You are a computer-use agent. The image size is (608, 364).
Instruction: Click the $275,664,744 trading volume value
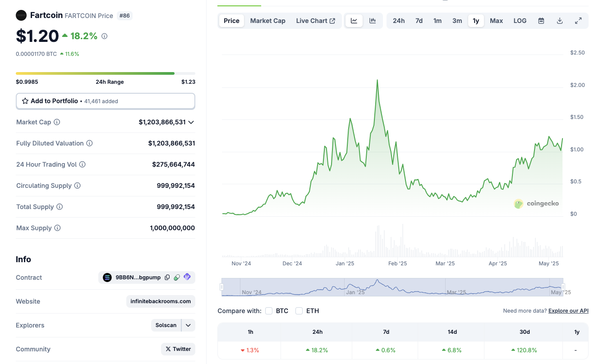point(174,164)
